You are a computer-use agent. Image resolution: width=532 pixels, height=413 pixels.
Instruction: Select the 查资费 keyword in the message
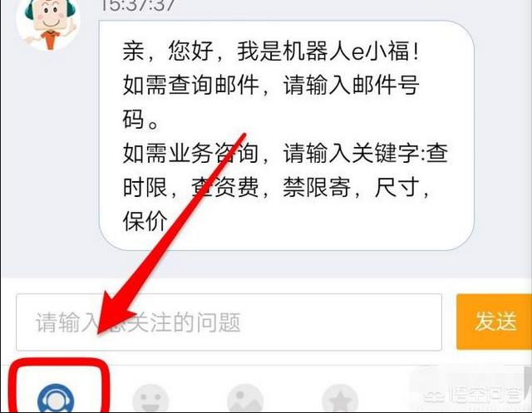pos(224,187)
